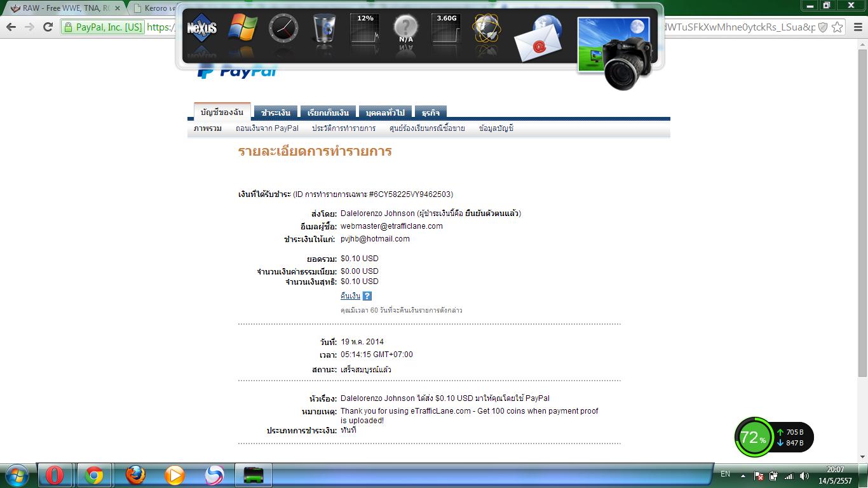Image resolution: width=868 pixels, height=488 pixels.
Task: Open the blue swirl browser taskbar icon
Action: tap(214, 475)
